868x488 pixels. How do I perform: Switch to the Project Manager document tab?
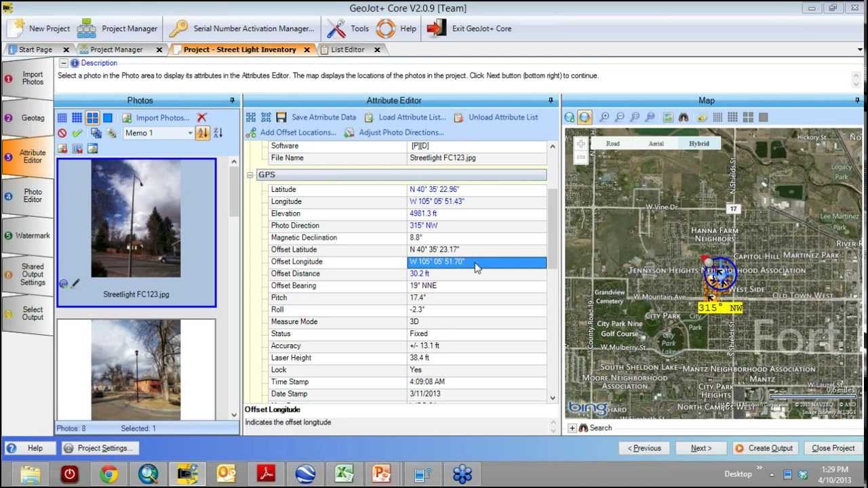[x=116, y=49]
